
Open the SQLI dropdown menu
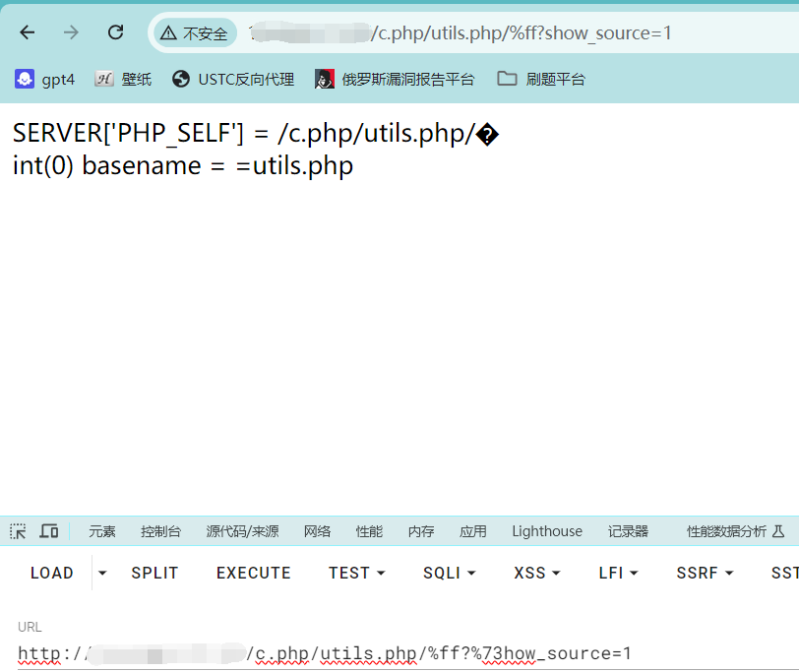click(449, 573)
